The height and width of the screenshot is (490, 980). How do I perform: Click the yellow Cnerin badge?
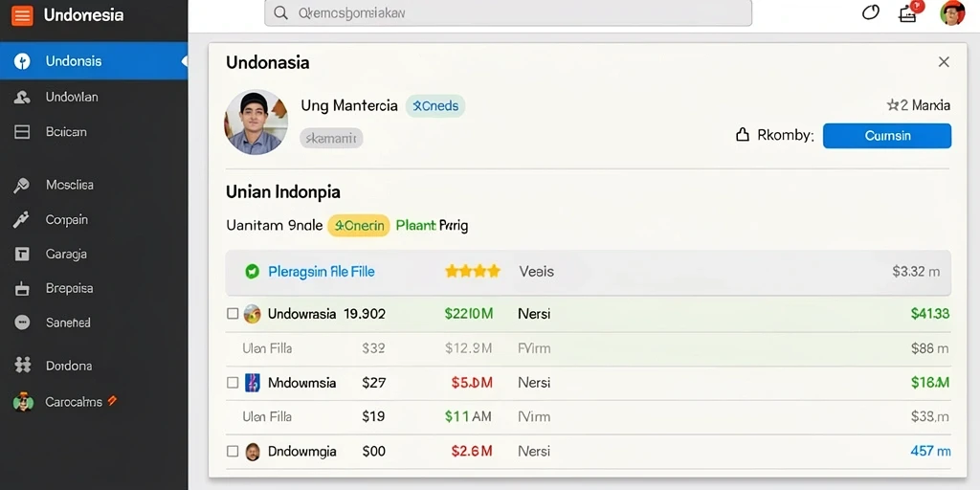tap(359, 226)
